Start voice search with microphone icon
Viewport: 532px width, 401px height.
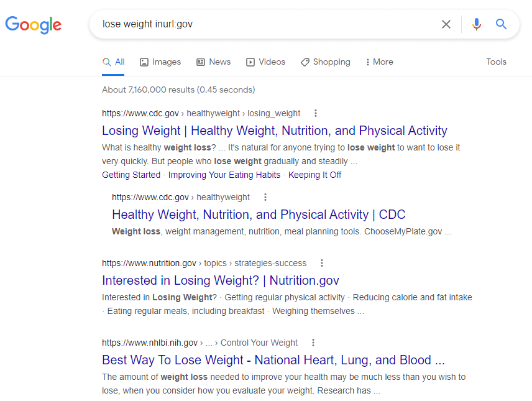pyautogui.click(x=476, y=24)
